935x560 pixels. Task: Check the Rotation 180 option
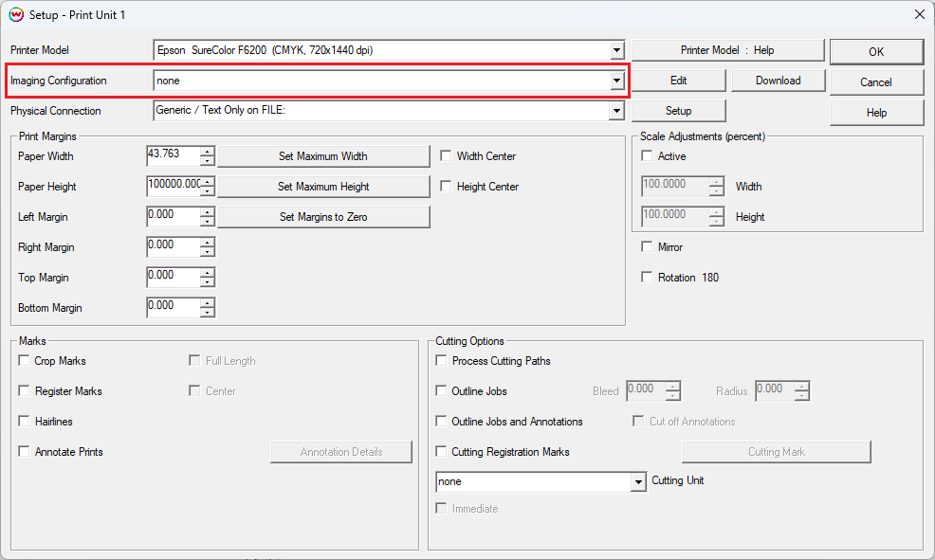648,278
